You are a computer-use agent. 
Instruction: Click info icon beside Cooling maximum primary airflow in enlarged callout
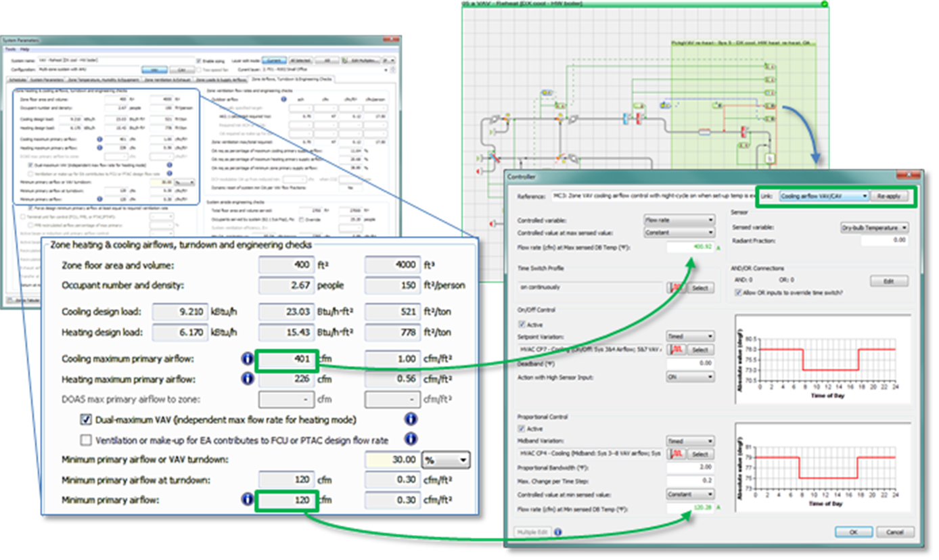(248, 359)
